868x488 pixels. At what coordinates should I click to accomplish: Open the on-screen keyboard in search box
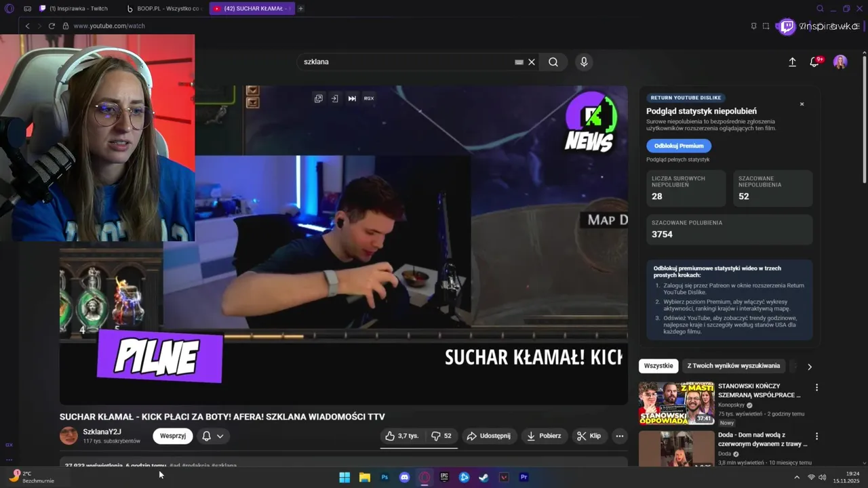[x=519, y=62]
